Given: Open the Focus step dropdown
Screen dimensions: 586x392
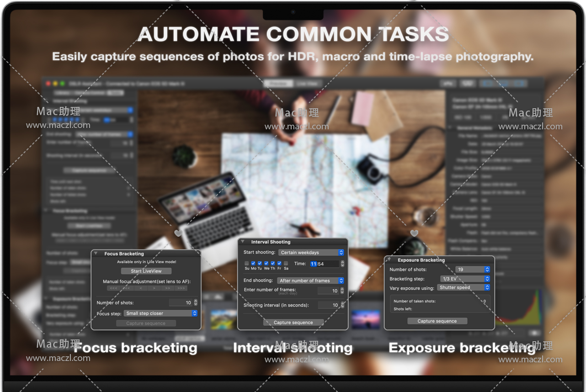Looking at the screenshot, I should coord(161,313).
